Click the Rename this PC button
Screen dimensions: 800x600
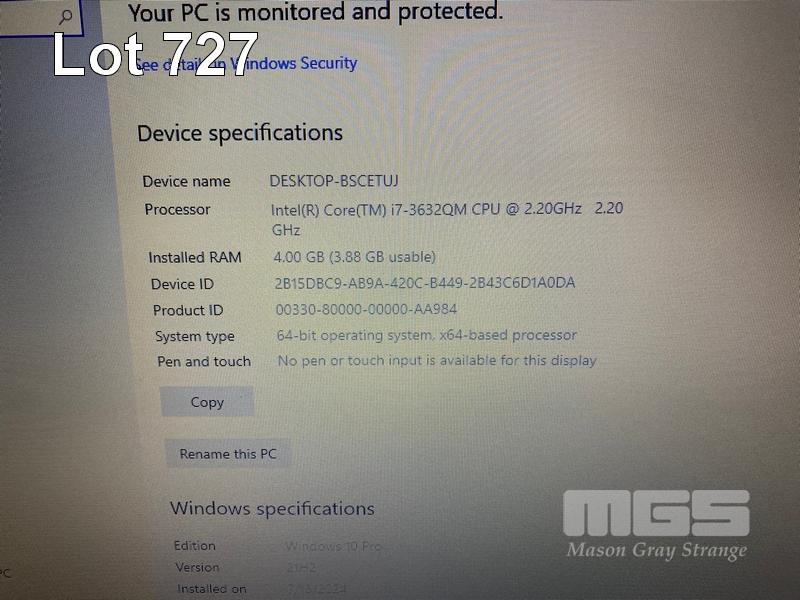pyautogui.click(x=228, y=454)
